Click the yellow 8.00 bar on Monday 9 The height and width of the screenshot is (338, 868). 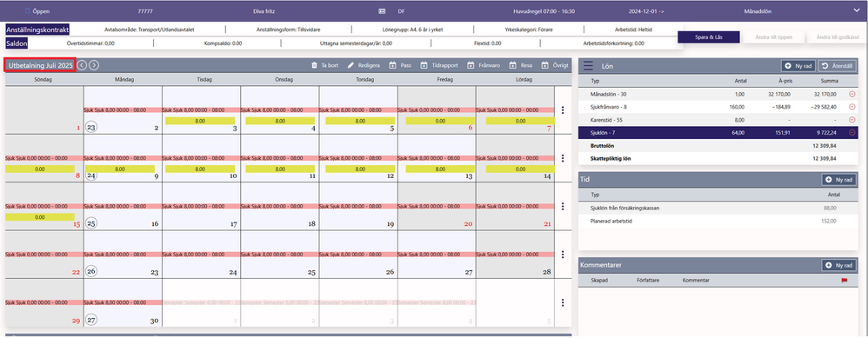pos(119,169)
